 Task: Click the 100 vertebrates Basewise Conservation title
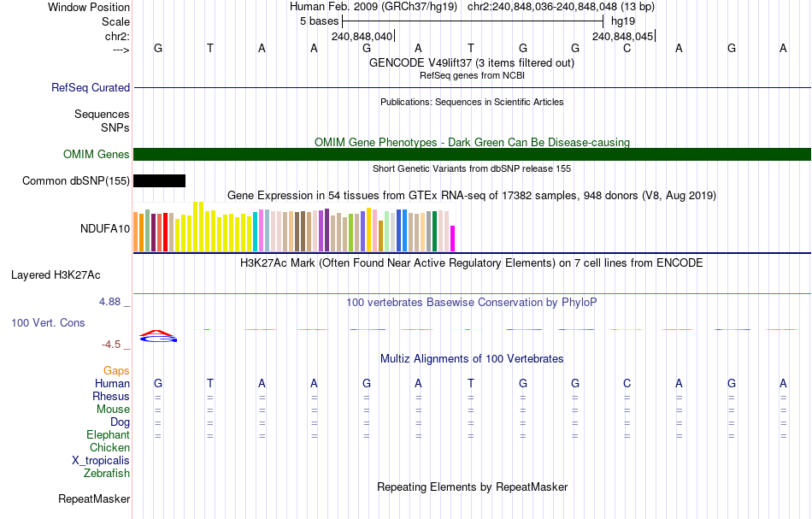pyautogui.click(x=472, y=302)
